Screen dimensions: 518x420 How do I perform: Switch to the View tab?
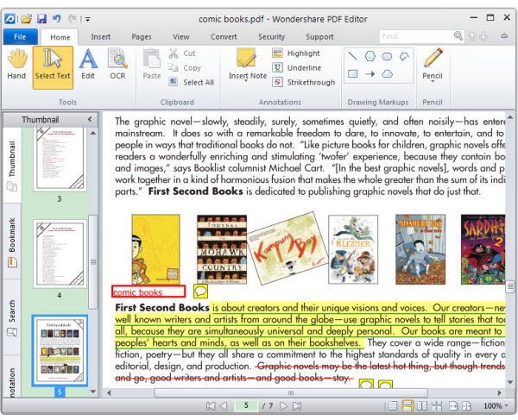pos(181,36)
